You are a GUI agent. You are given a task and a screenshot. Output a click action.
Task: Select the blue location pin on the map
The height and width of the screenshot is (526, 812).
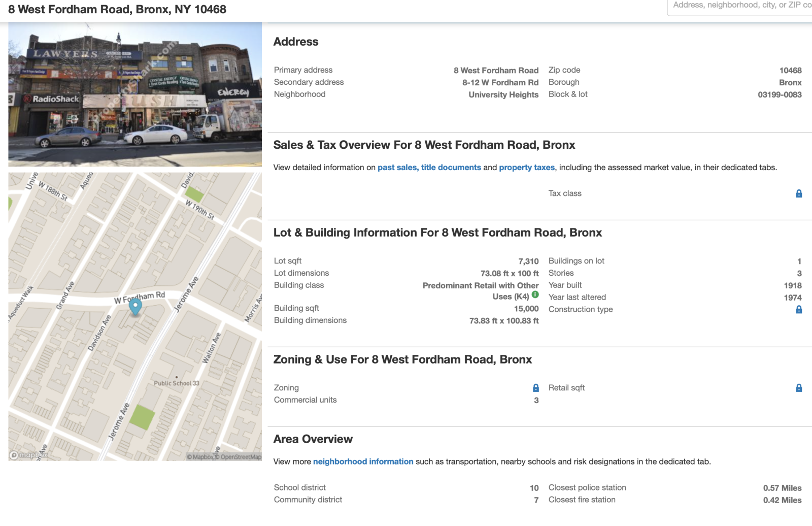[x=135, y=306]
